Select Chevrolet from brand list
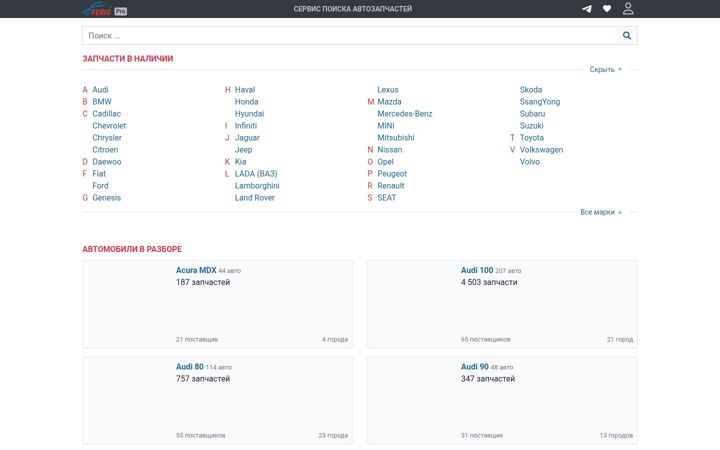 pos(109,125)
